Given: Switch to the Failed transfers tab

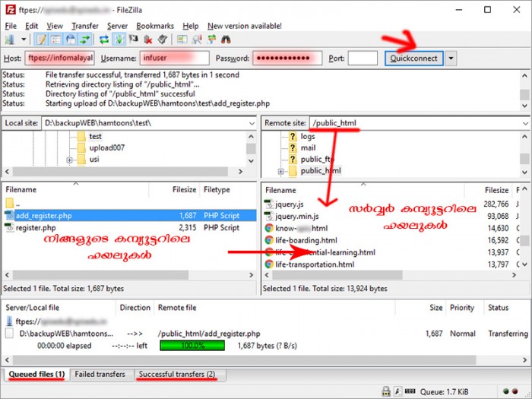Looking at the screenshot, I should [100, 374].
